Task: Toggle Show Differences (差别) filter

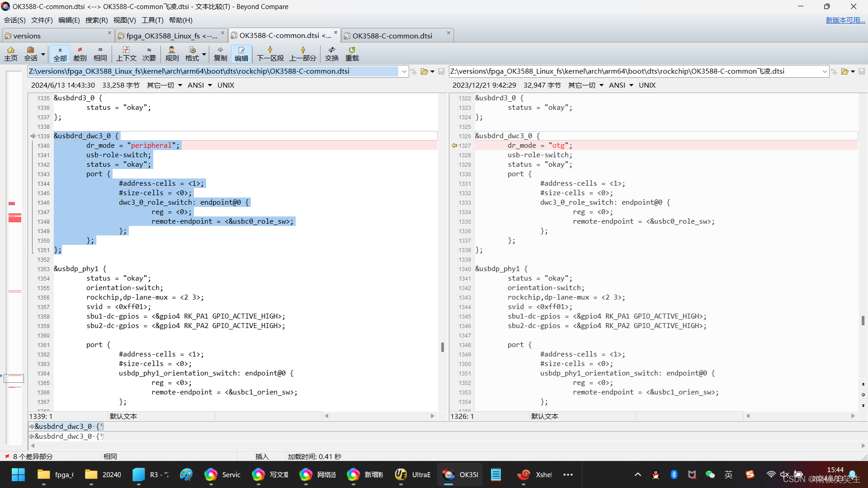Action: point(80,53)
